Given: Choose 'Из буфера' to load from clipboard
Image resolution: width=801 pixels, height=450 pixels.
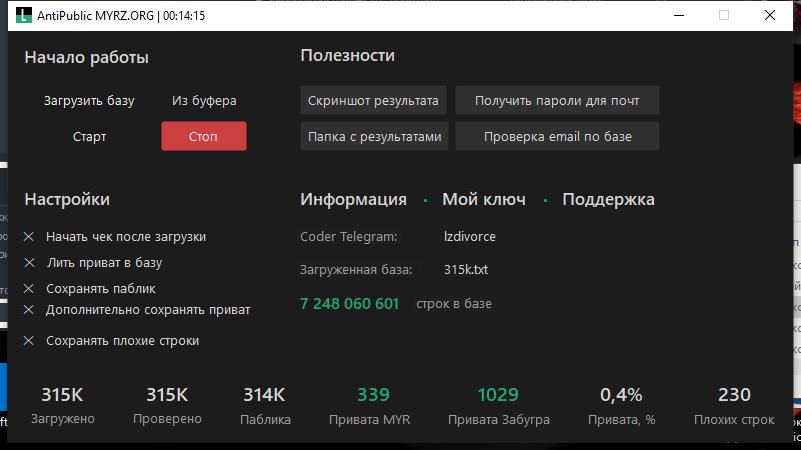Looking at the screenshot, I should pyautogui.click(x=204, y=101).
